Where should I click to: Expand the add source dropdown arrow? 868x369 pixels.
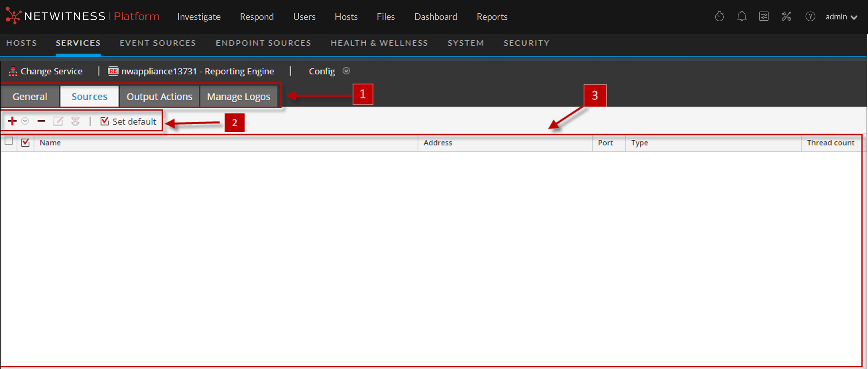tap(25, 121)
